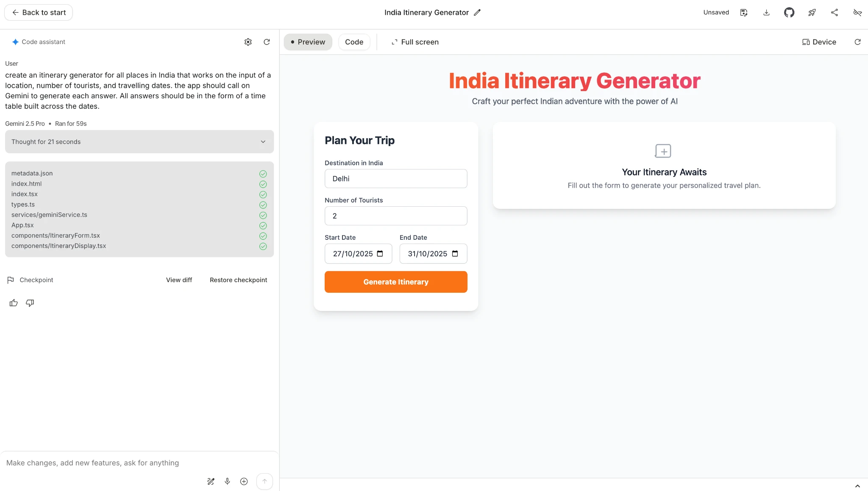The width and height of the screenshot is (868, 491).
Task: Switch to the Preview tab
Action: click(x=308, y=42)
